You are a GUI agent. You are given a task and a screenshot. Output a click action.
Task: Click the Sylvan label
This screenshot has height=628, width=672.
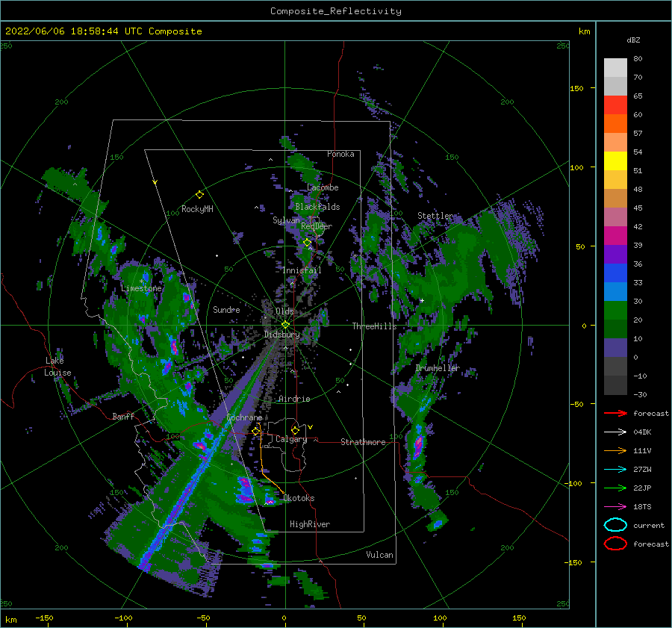pyautogui.click(x=286, y=220)
